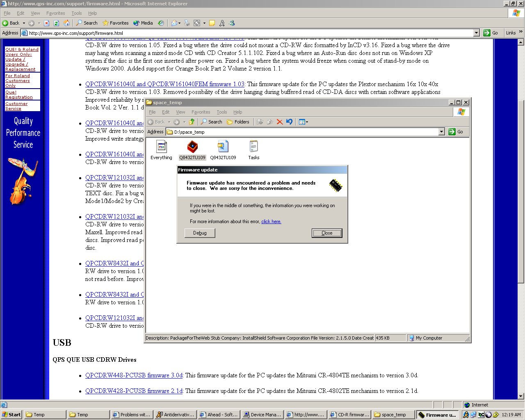Open Media panel in Internet Explorer toolbar
The width and height of the screenshot is (525, 420).
[x=143, y=23]
